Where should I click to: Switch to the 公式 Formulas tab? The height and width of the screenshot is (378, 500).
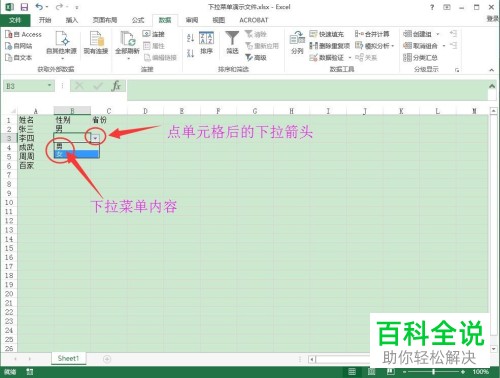(x=138, y=20)
